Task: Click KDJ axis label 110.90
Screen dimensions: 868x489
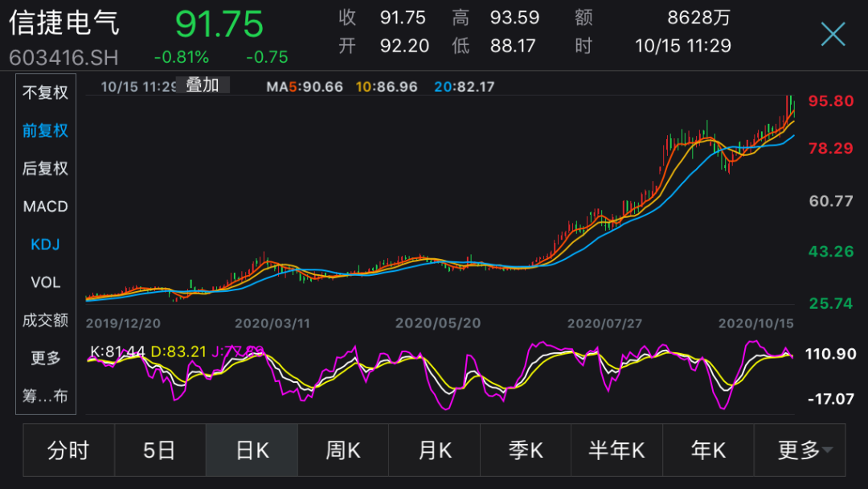Action: [830, 354]
